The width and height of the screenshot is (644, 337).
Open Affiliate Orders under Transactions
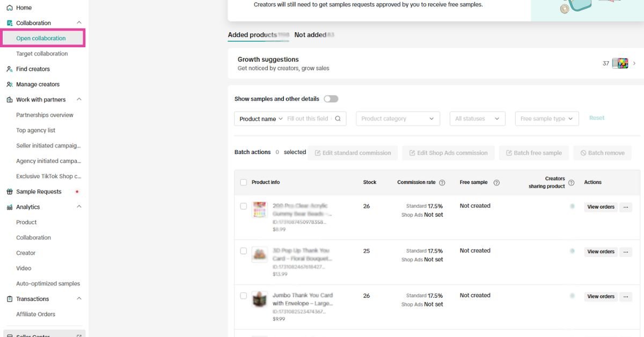[x=35, y=314]
